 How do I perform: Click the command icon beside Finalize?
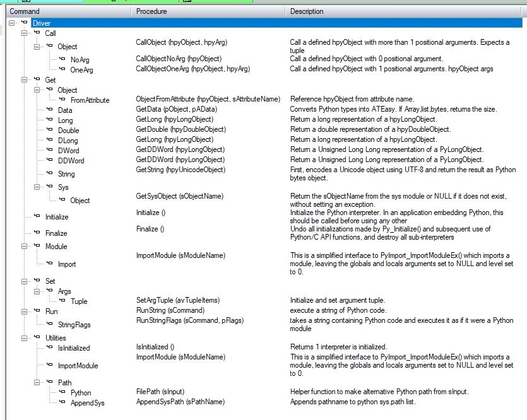(x=37, y=232)
